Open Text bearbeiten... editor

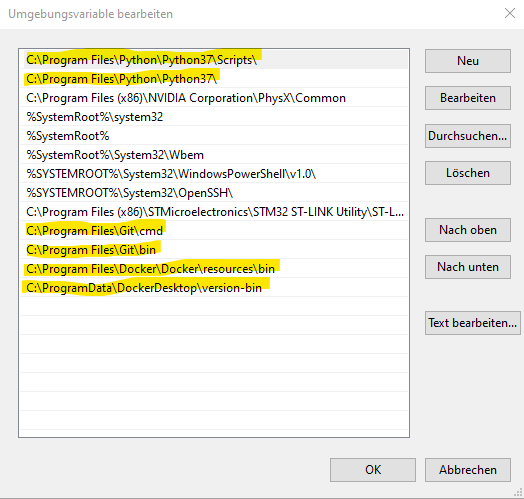pyautogui.click(x=473, y=323)
